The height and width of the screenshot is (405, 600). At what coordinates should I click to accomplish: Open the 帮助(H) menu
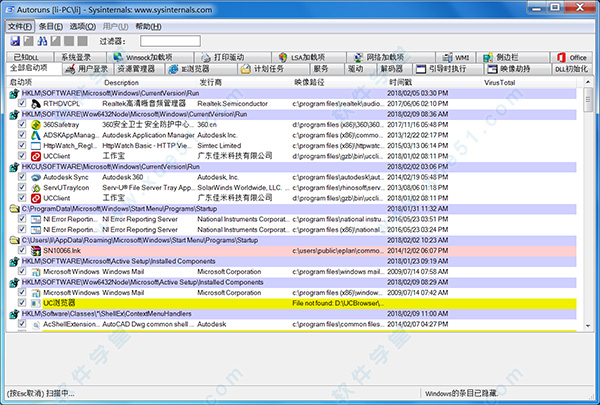148,26
